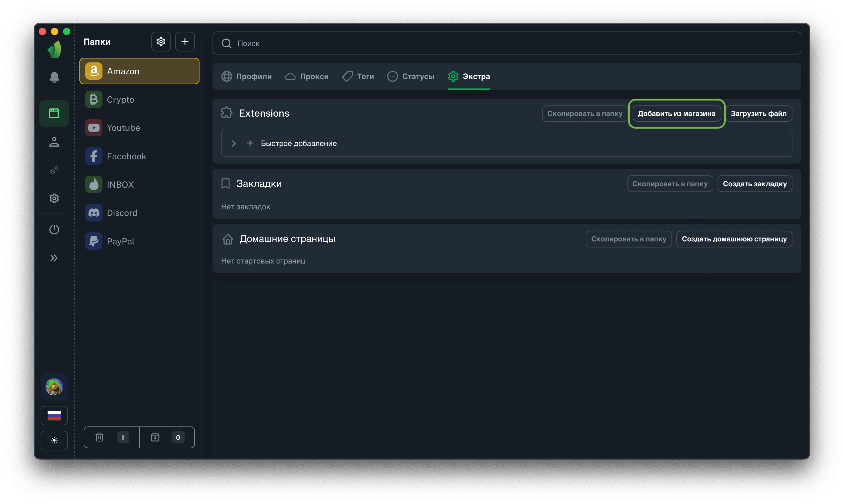Open the Russian flag language selector

(x=54, y=415)
